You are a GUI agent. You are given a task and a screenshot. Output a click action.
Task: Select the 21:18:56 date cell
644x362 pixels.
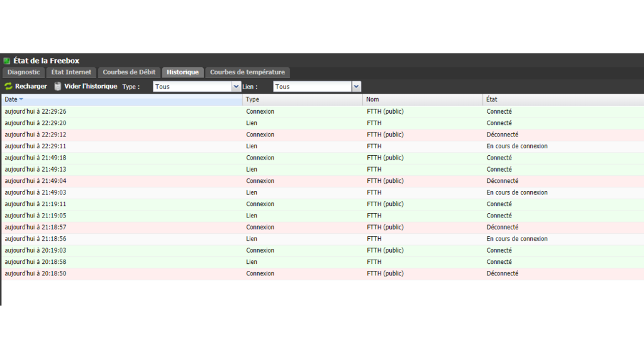click(35, 239)
